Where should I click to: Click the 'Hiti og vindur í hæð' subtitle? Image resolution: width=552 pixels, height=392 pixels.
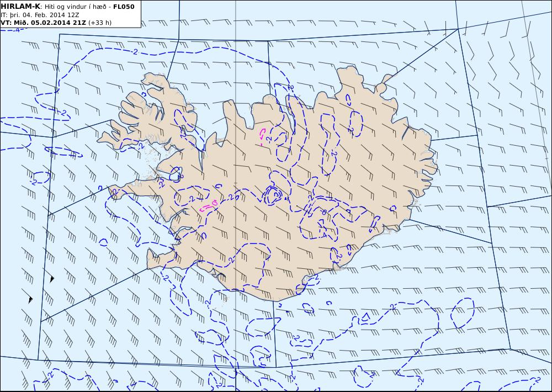pyautogui.click(x=76, y=7)
